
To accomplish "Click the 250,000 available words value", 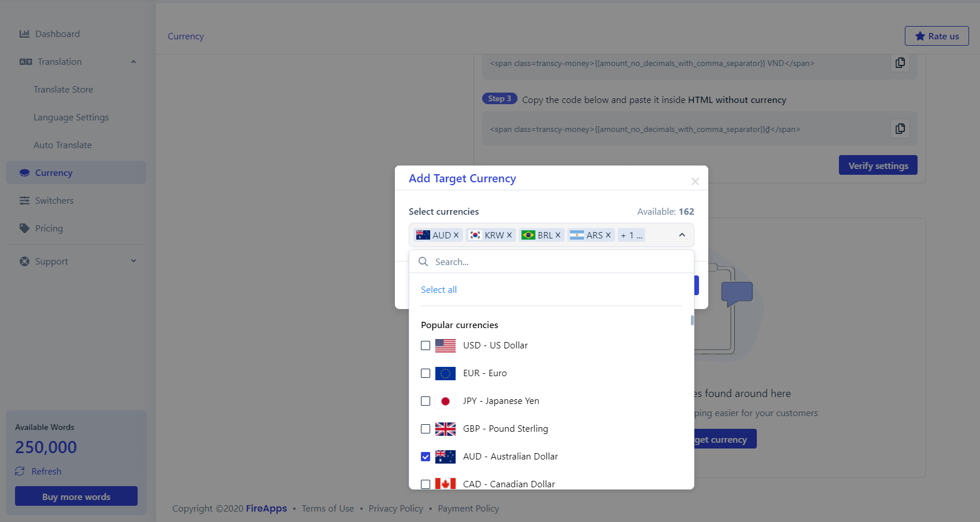I will [x=46, y=447].
